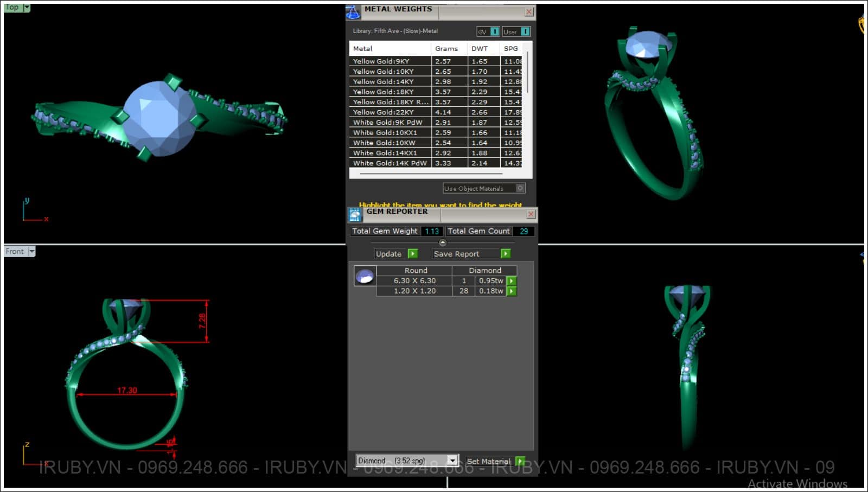Click the green arrow beside Set Material
868x492 pixels.
click(520, 461)
